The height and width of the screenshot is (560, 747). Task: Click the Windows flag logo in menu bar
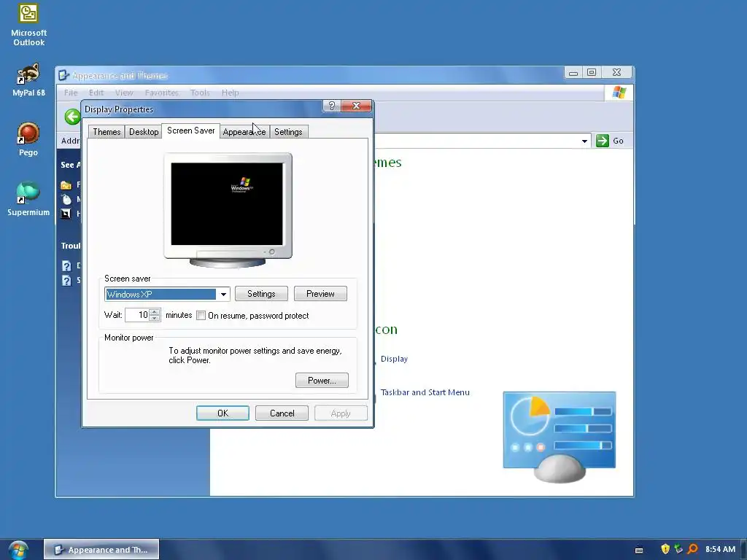[x=619, y=93]
